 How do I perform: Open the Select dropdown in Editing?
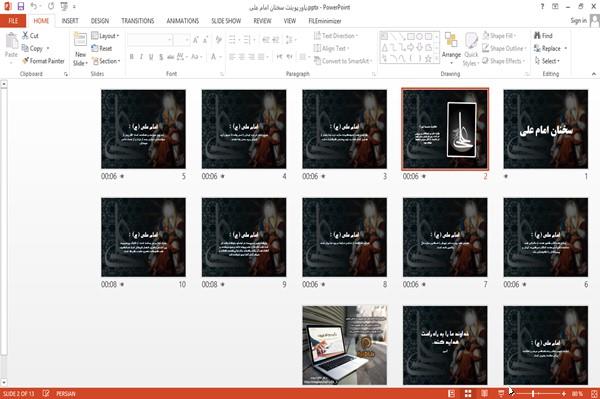[x=547, y=61]
